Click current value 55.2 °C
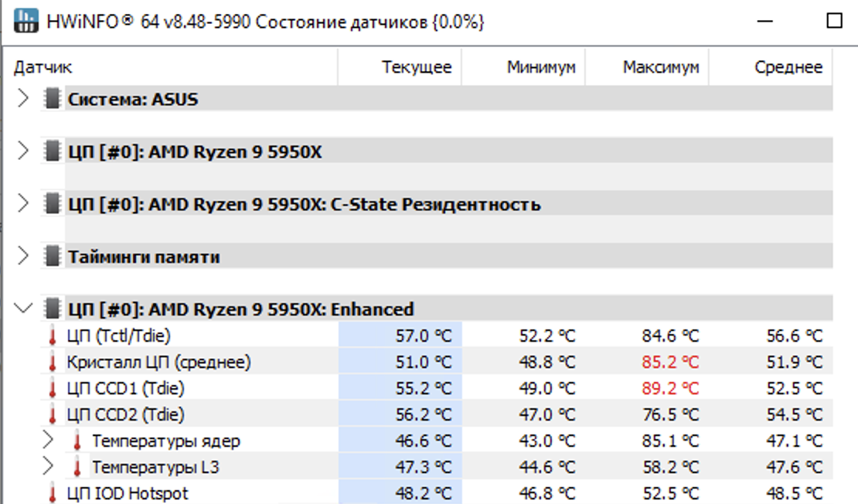This screenshot has height=504, width=858. 424,388
